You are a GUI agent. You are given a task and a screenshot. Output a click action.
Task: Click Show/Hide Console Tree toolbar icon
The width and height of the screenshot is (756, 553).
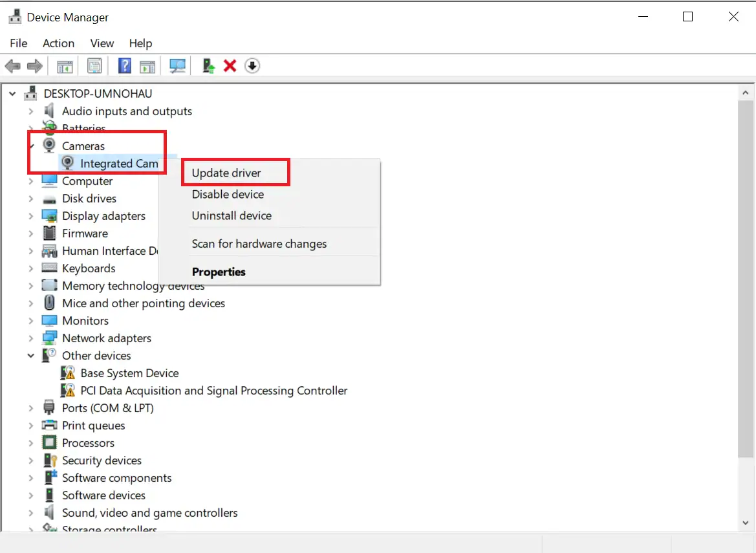(x=65, y=66)
